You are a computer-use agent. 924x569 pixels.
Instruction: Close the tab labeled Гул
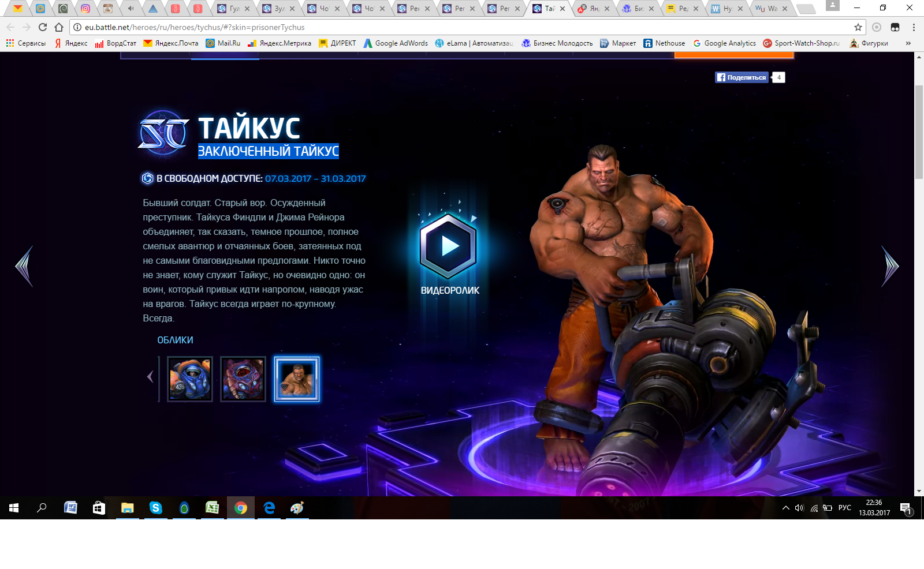247,9
